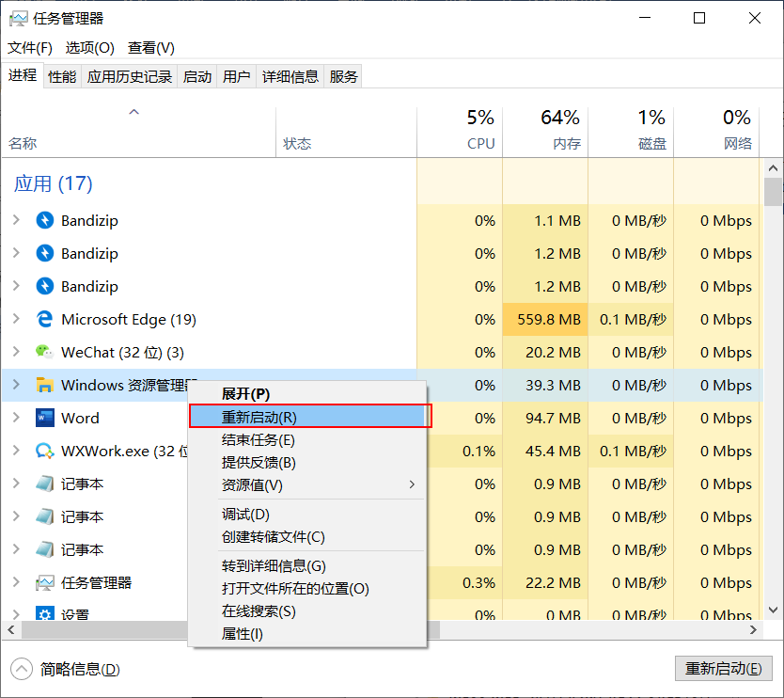Expand the Microsoft Edge (19) process group

coord(16,319)
